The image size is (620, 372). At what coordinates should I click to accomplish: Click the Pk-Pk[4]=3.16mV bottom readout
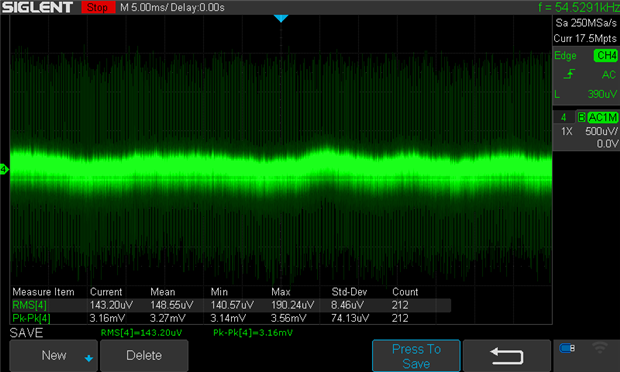[253, 333]
